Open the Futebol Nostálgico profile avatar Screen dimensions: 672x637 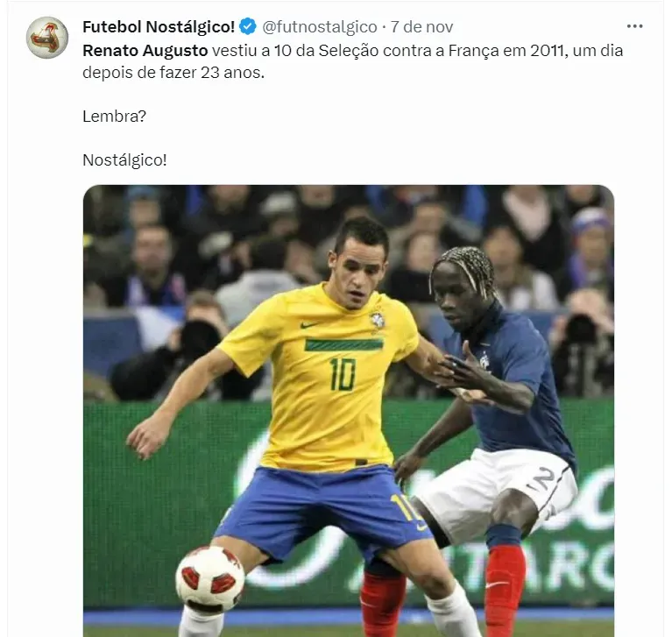(47, 38)
